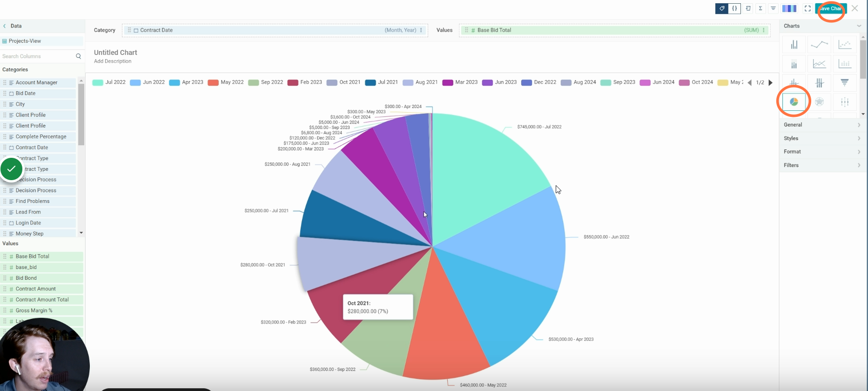This screenshot has height=391, width=868.
Task: Expand the General settings section
Action: (x=822, y=125)
